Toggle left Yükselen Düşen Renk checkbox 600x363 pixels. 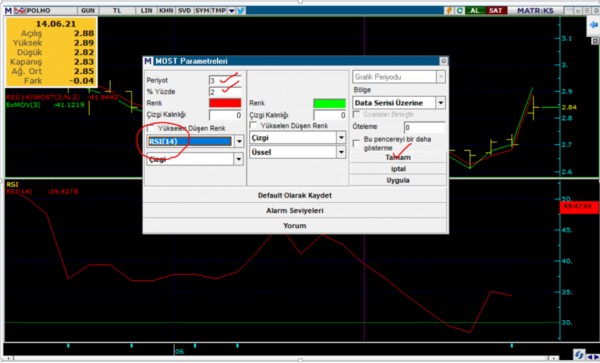coord(152,128)
